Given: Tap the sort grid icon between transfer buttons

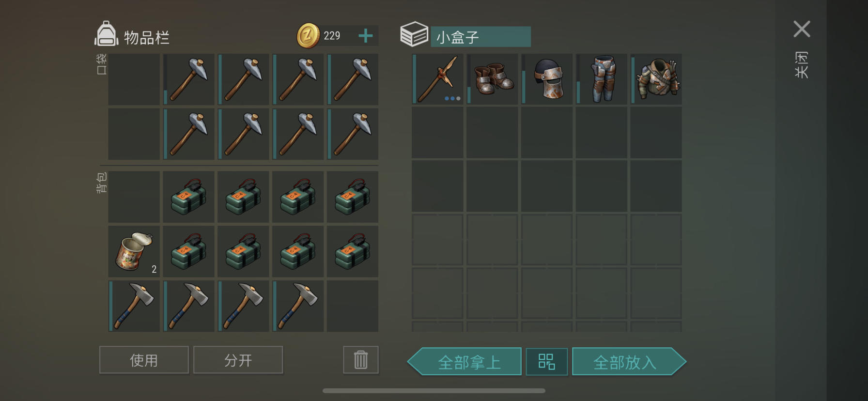Looking at the screenshot, I should [547, 362].
